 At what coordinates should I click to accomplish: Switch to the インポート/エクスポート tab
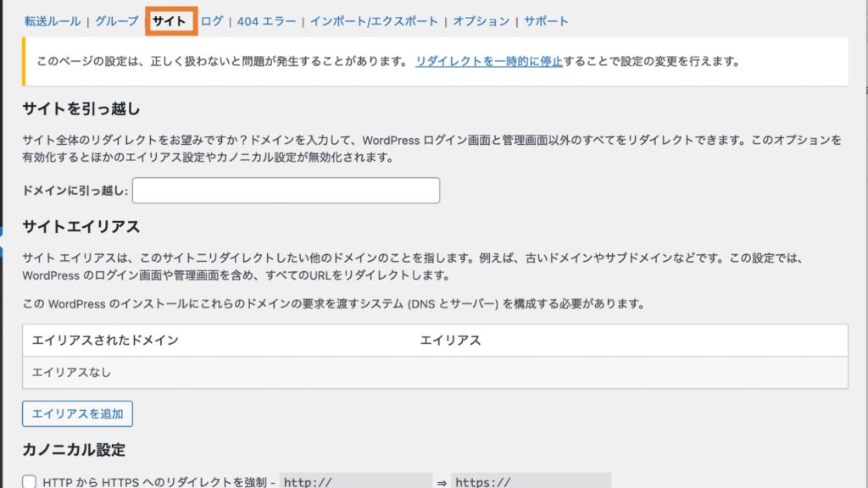point(375,20)
